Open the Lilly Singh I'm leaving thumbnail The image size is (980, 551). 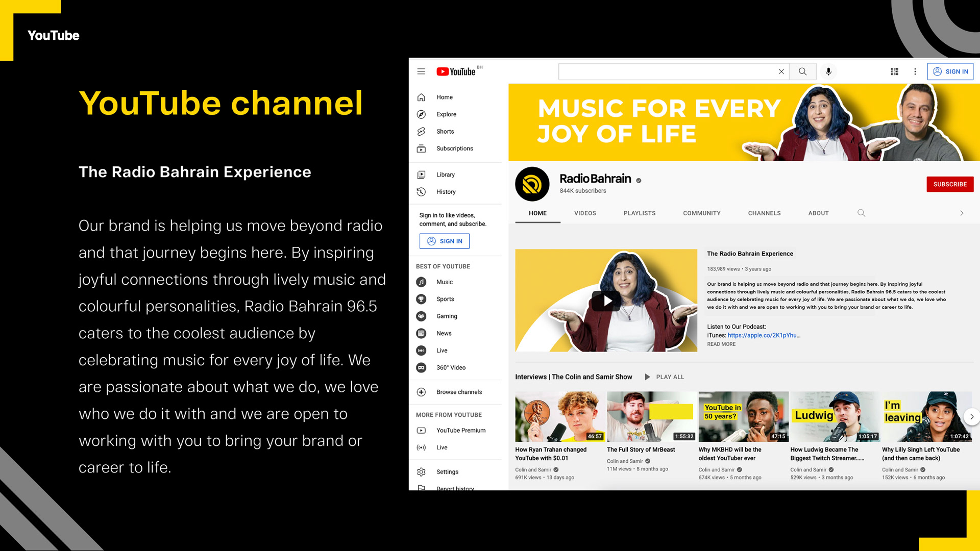coord(926,416)
